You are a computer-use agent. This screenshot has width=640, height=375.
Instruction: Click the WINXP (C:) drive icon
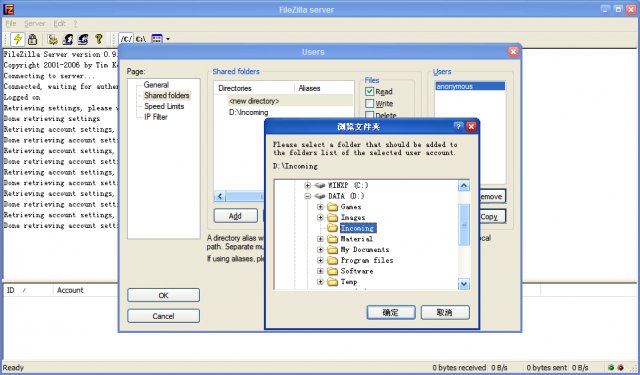320,185
